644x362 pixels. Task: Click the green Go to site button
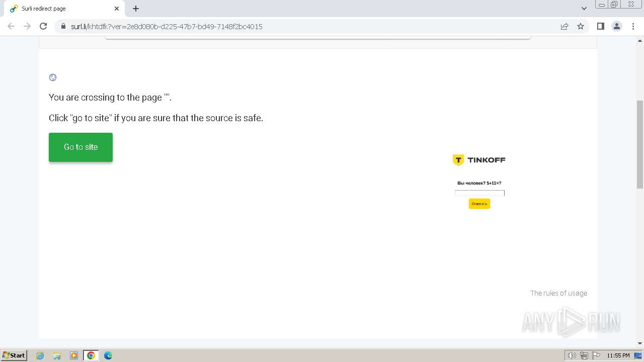80,147
